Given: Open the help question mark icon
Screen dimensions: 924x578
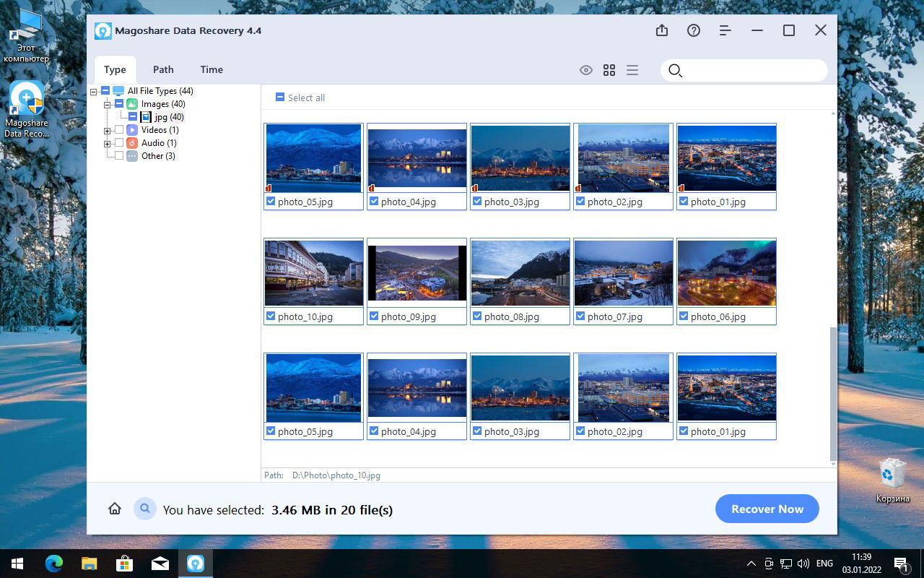Looking at the screenshot, I should click(694, 30).
